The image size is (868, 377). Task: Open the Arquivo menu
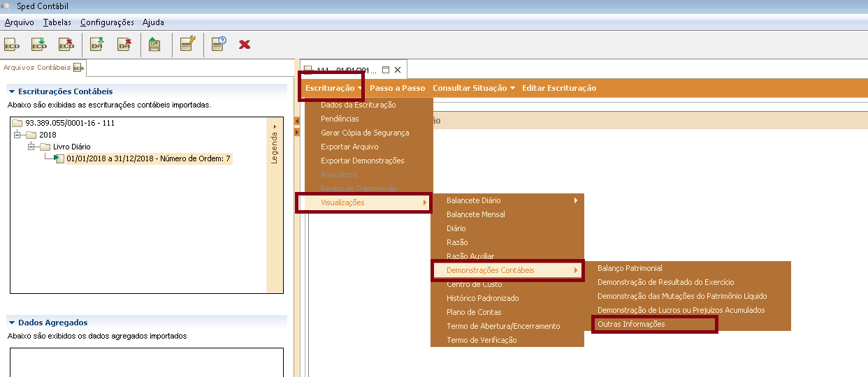coord(19,22)
